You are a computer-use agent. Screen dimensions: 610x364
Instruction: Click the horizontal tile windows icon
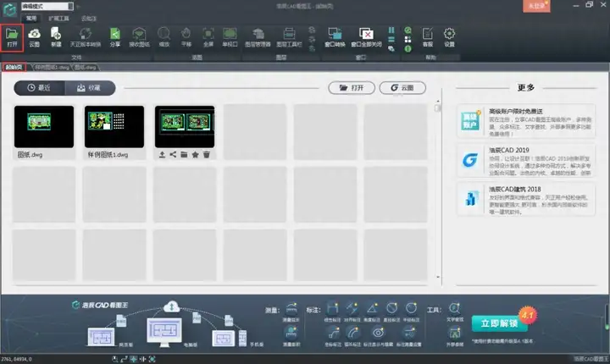click(x=391, y=39)
